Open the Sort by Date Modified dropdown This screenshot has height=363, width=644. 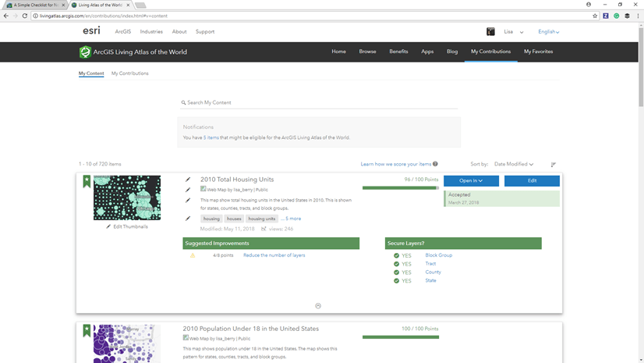click(x=513, y=164)
